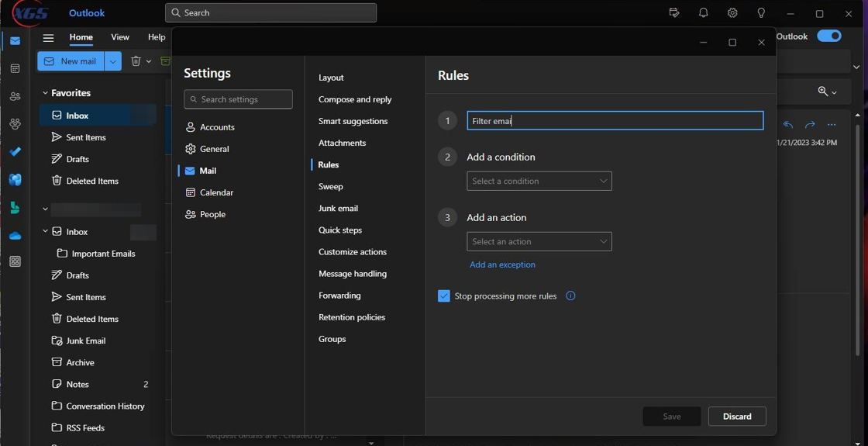
Task: Switch to the View ribbon tab
Action: pyautogui.click(x=120, y=37)
